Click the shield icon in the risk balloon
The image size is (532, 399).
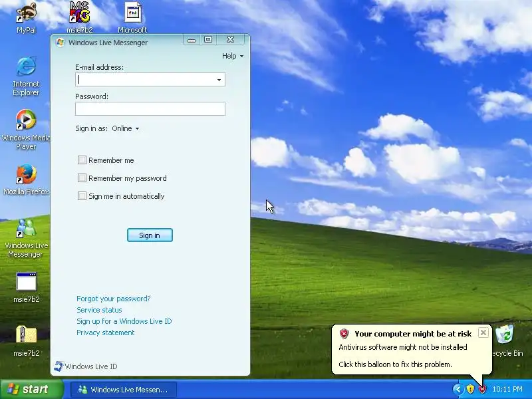coord(344,334)
